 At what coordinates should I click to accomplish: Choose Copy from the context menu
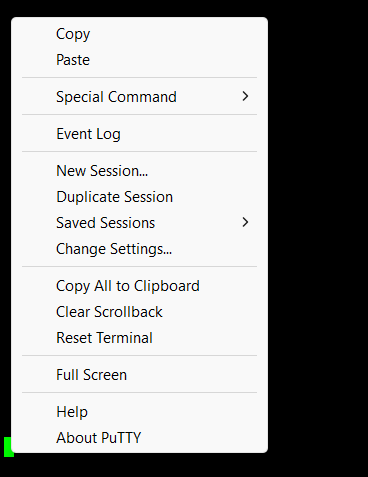coord(139,34)
